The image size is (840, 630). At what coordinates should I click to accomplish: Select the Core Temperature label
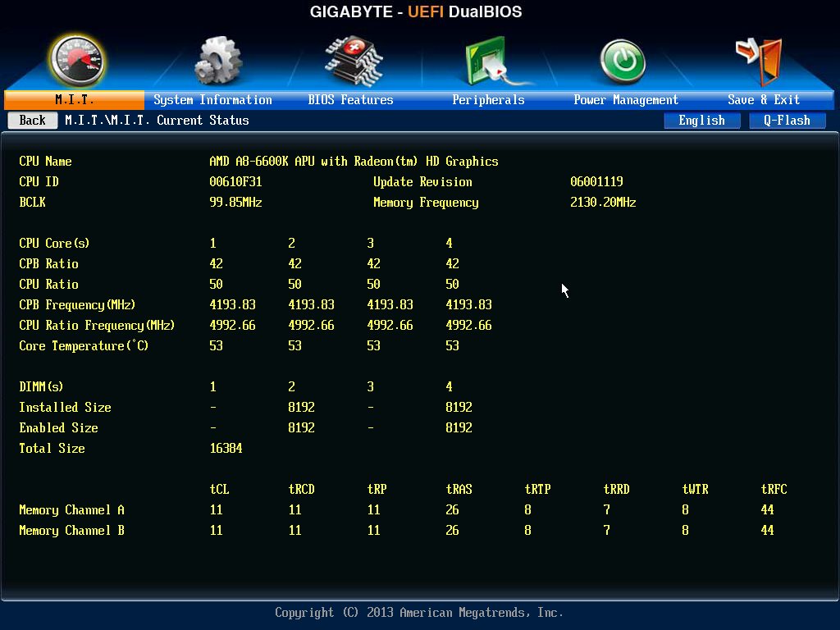click(84, 346)
